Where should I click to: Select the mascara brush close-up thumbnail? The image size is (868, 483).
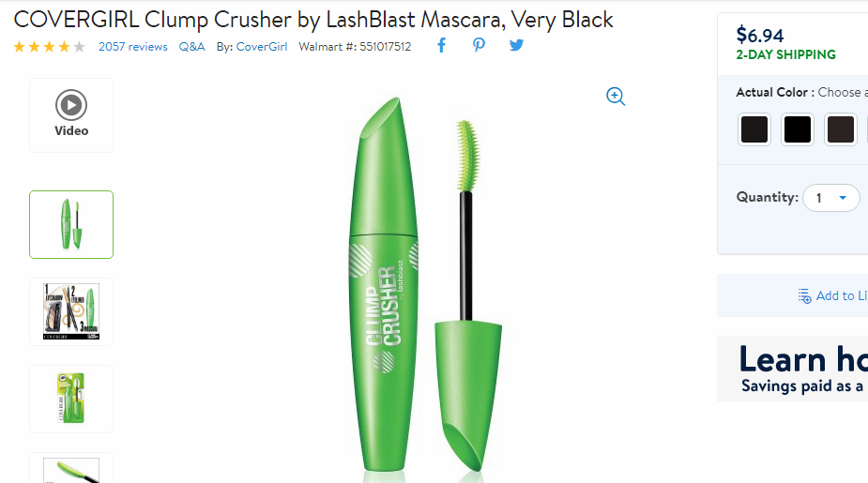point(71,468)
